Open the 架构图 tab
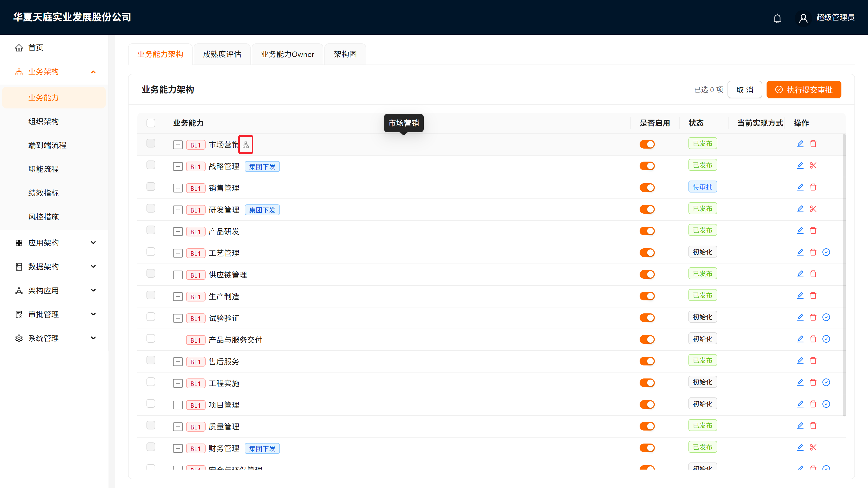This screenshot has height=488, width=868. point(345,54)
